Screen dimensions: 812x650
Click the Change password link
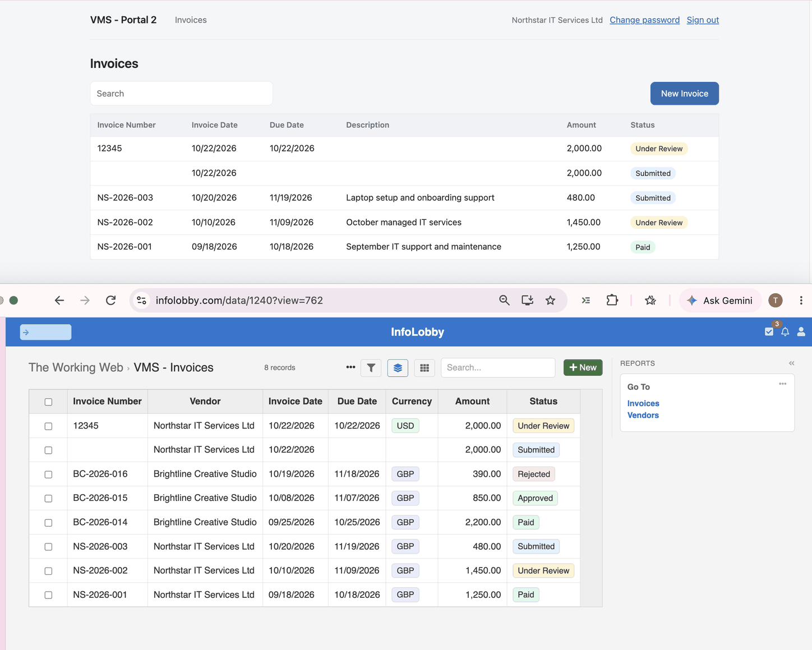pyautogui.click(x=644, y=20)
